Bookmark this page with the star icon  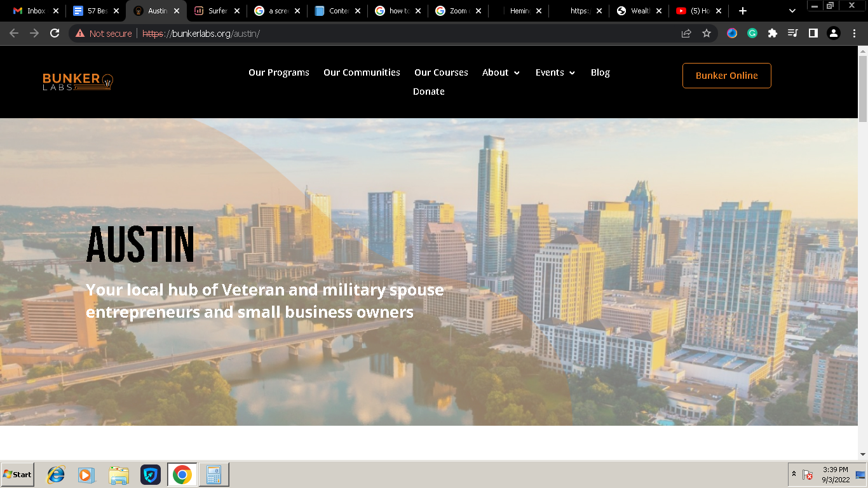point(707,33)
